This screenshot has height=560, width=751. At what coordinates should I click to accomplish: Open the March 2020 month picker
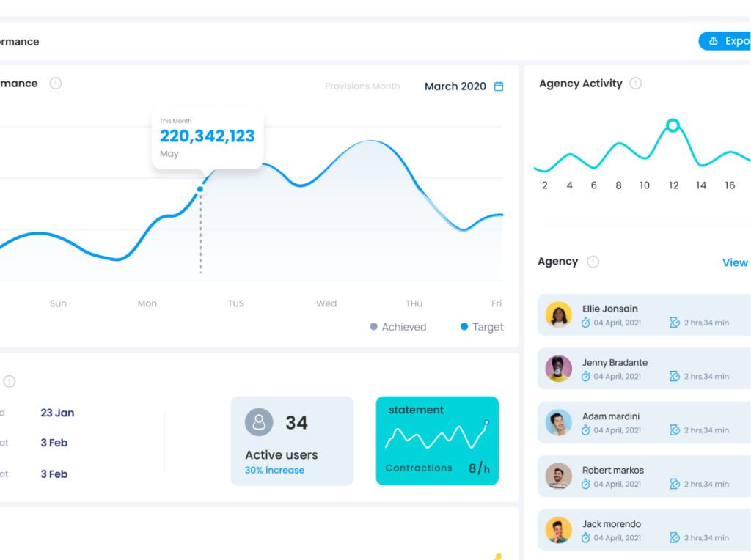coord(455,86)
